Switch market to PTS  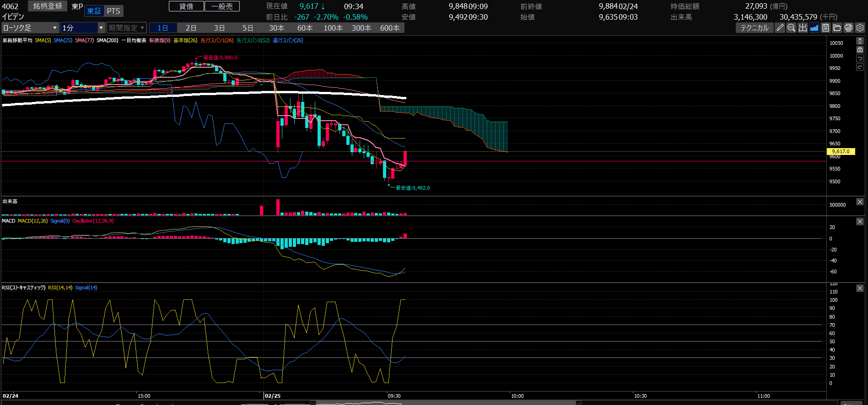[x=113, y=11]
